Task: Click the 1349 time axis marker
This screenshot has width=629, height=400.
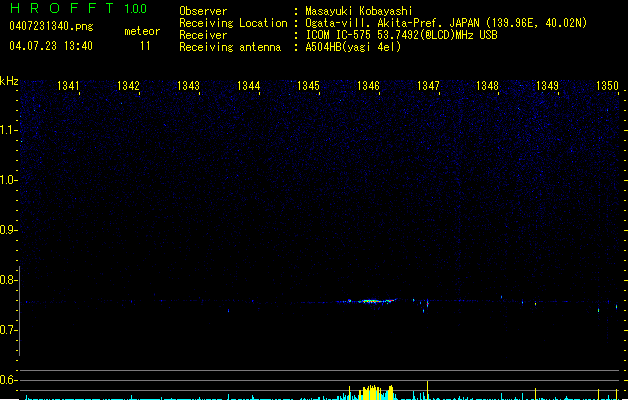Action: 548,86
